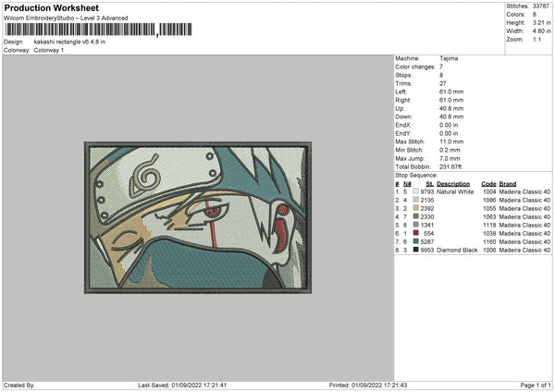Click the 'Color changes:' label
555x392 pixels.
pyautogui.click(x=415, y=67)
